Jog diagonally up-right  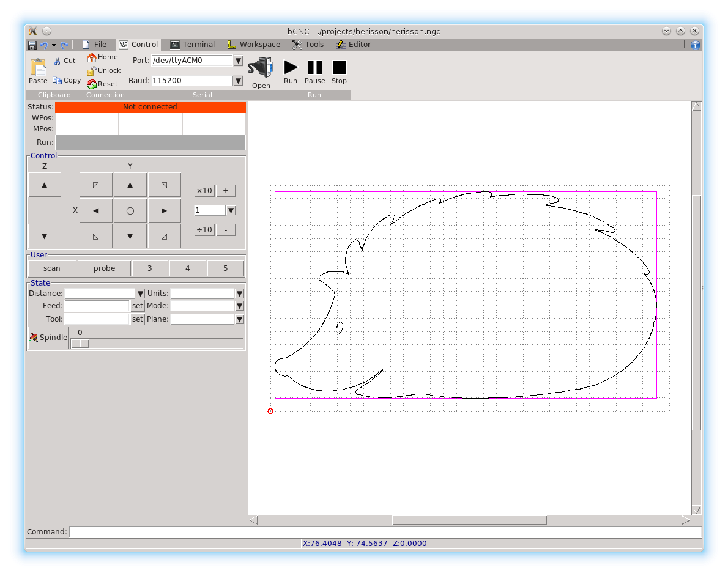click(x=165, y=185)
